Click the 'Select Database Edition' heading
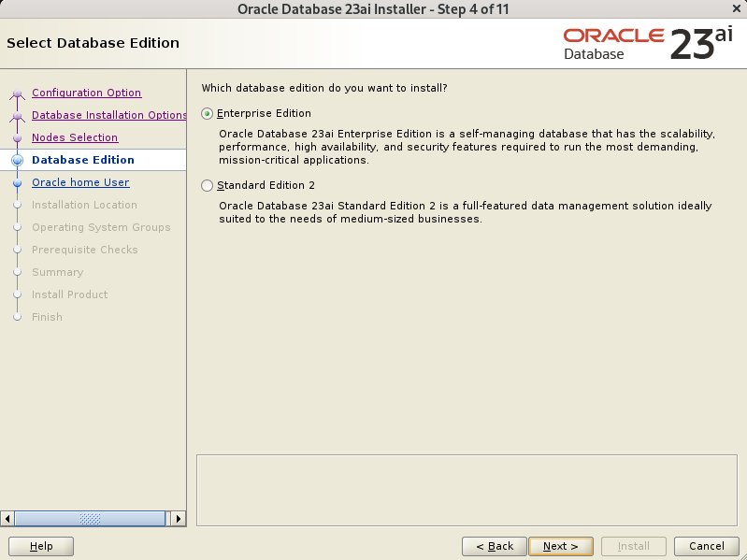 click(93, 43)
